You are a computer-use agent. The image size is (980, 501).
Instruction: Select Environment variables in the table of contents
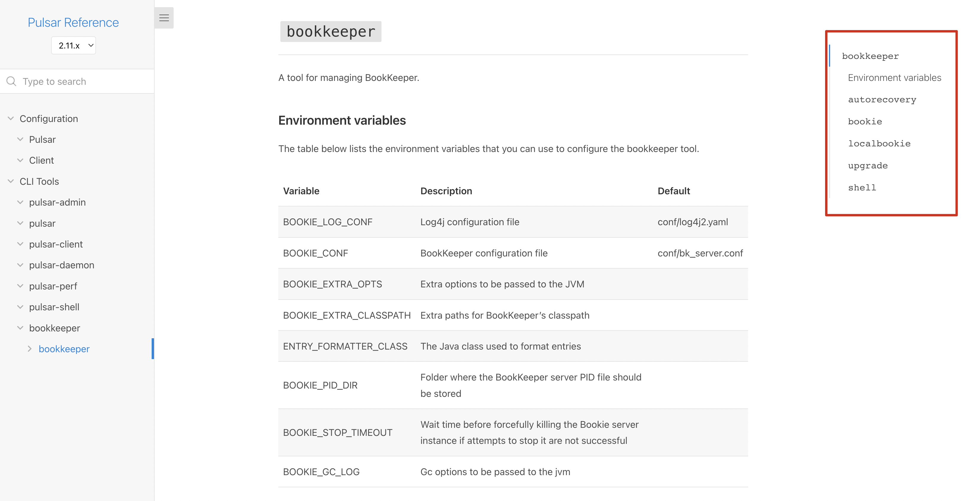click(x=895, y=77)
